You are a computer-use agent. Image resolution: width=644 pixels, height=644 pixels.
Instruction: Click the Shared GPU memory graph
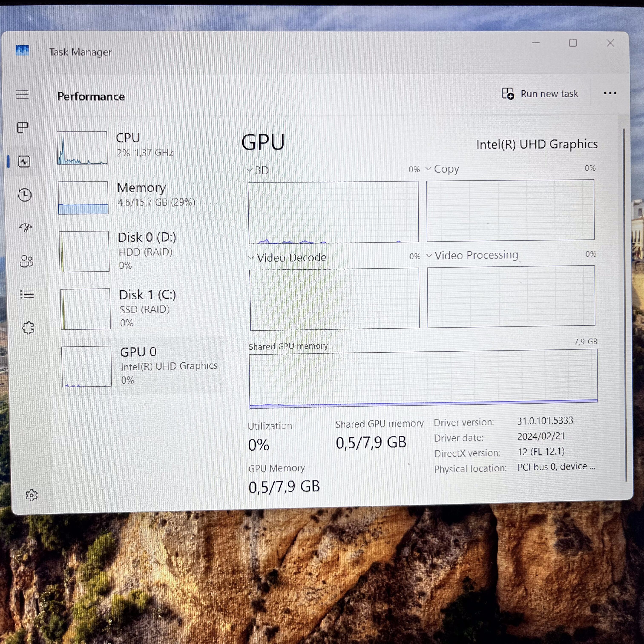click(423, 379)
